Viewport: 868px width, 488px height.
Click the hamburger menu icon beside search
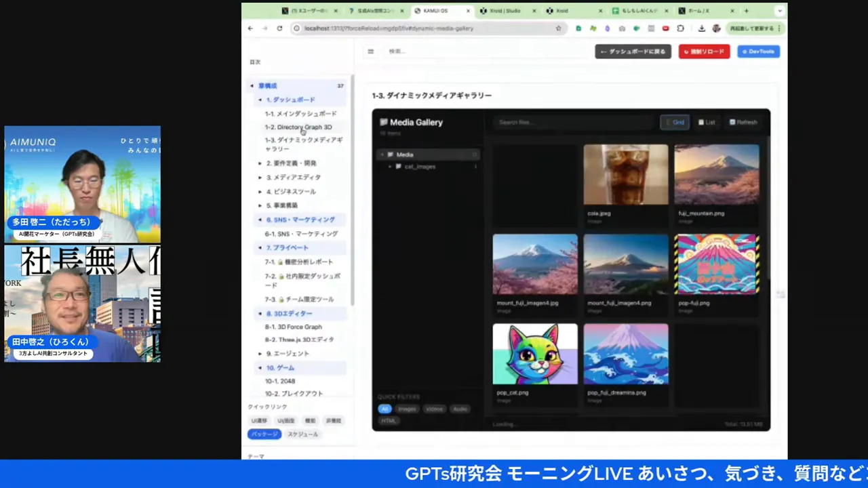click(x=370, y=52)
